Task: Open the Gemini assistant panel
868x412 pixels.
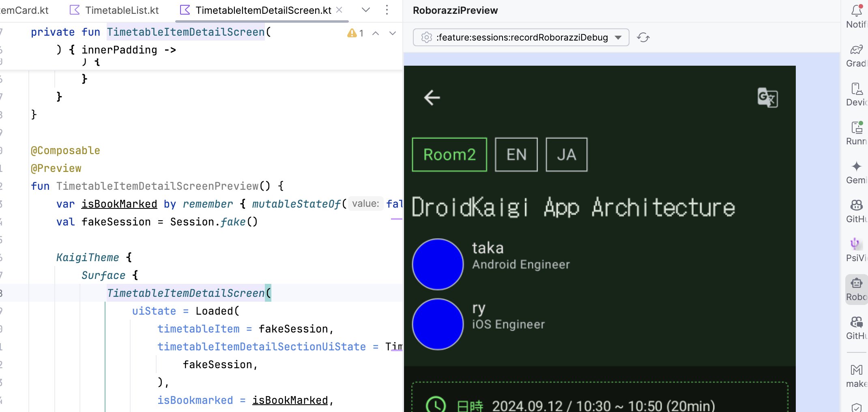Action: (x=856, y=172)
